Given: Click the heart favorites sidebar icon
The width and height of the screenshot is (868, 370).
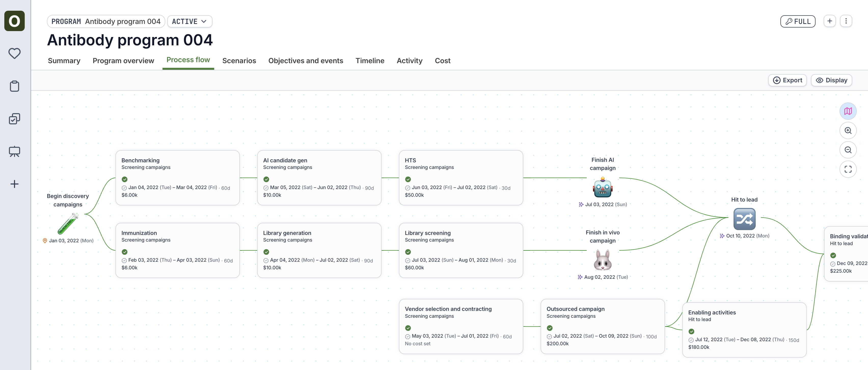Looking at the screenshot, I should [15, 53].
